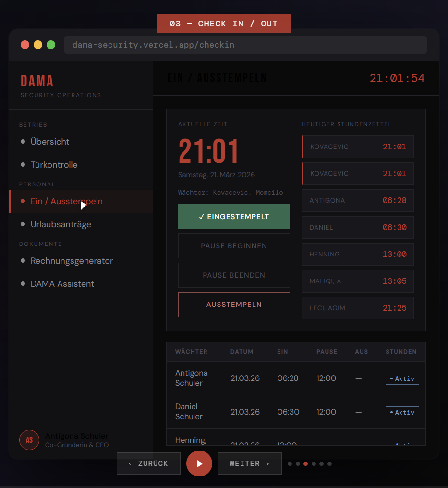448x488 pixels.
Task: Click the browser address bar
Action: tap(245, 45)
